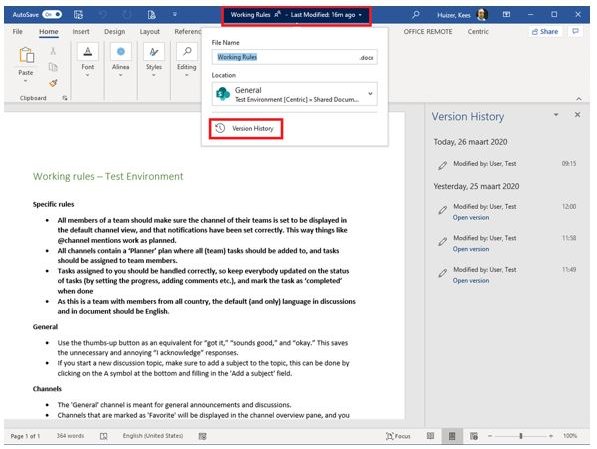Click the Search magnifier in title bar
This screenshot has width=597, height=449.
click(416, 14)
